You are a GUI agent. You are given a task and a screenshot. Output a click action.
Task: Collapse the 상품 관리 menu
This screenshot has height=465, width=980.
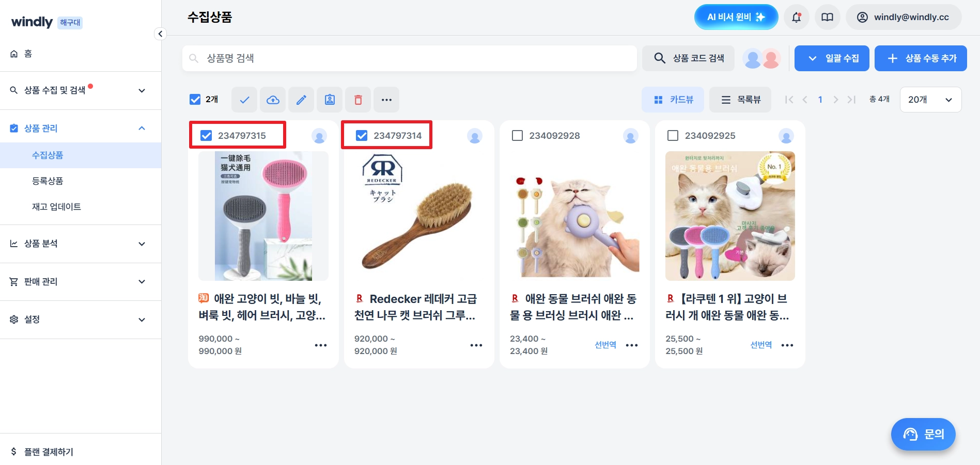tap(81, 129)
